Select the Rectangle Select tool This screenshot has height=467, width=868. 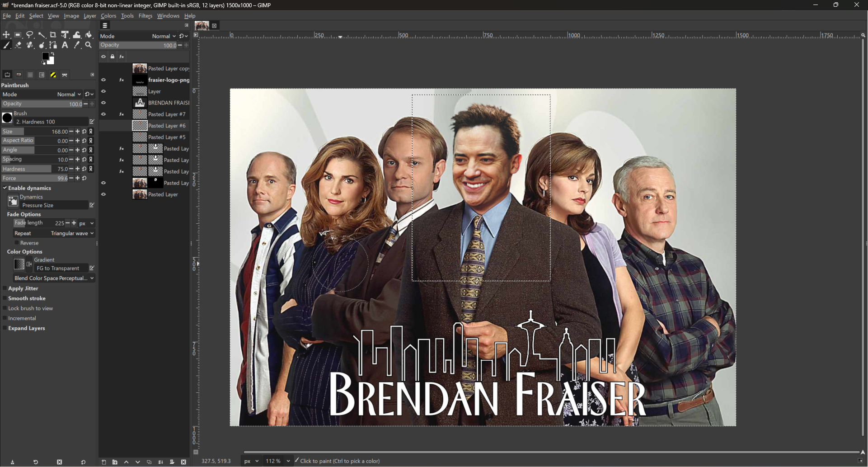pos(18,35)
